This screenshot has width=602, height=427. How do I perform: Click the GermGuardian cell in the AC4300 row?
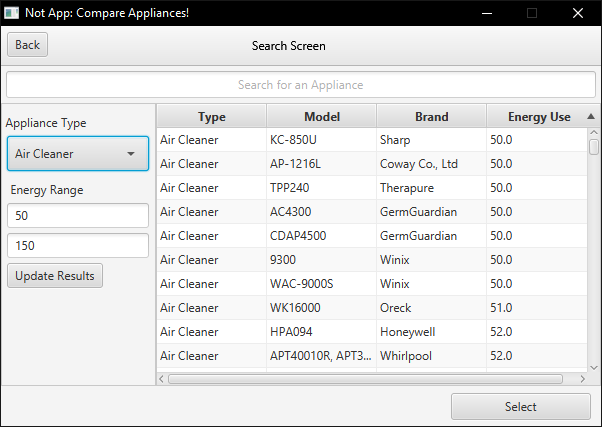[x=432, y=212]
